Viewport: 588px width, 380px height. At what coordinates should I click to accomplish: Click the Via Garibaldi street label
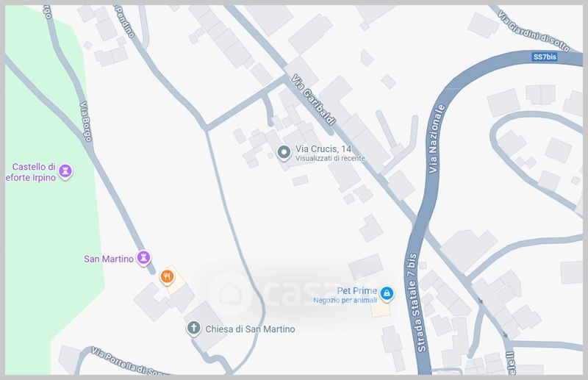(x=313, y=99)
